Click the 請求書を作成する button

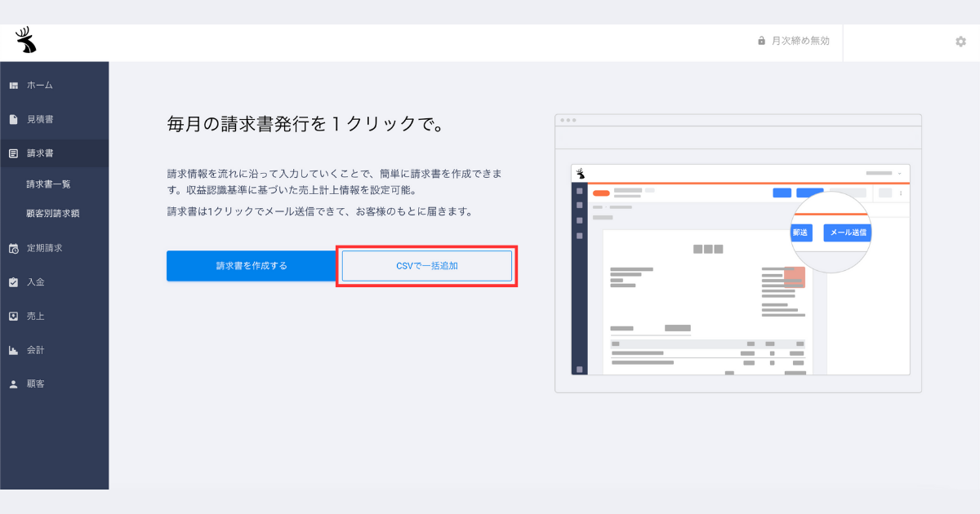[x=251, y=265]
